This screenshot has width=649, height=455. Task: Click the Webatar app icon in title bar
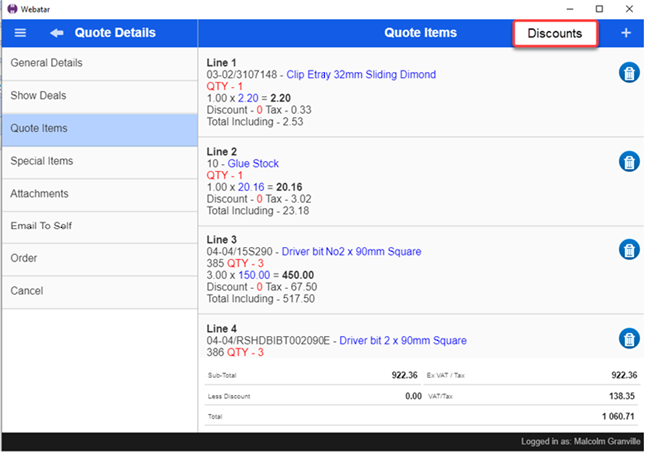point(11,8)
